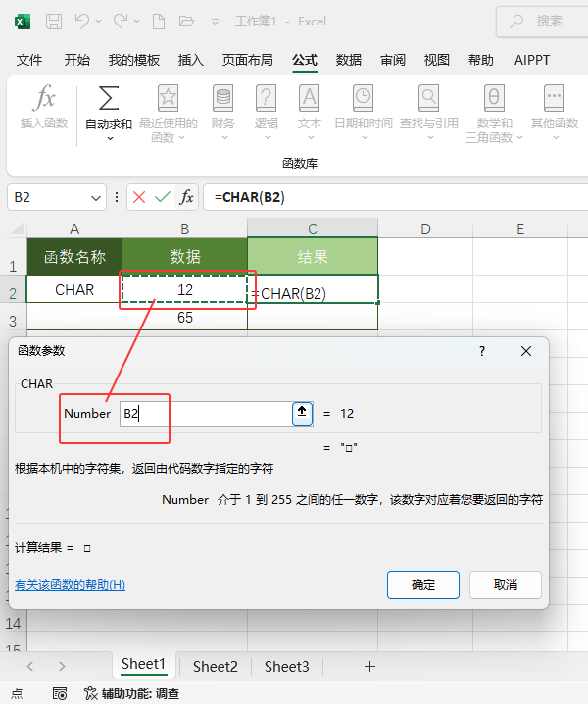Image resolution: width=588 pixels, height=704 pixels.
Task: Switch to the 页面布局 tab
Action: coord(247,60)
